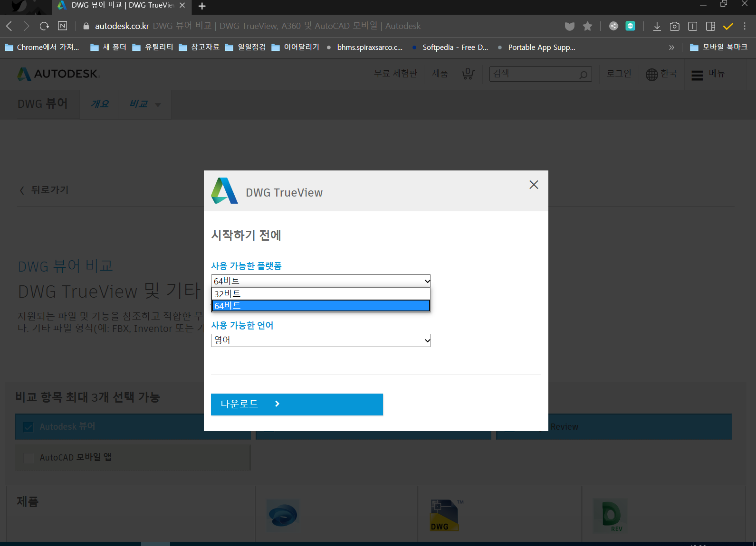Open the 사용 가능한 플랫폼 dropdown
This screenshot has width=756, height=546.
click(321, 281)
